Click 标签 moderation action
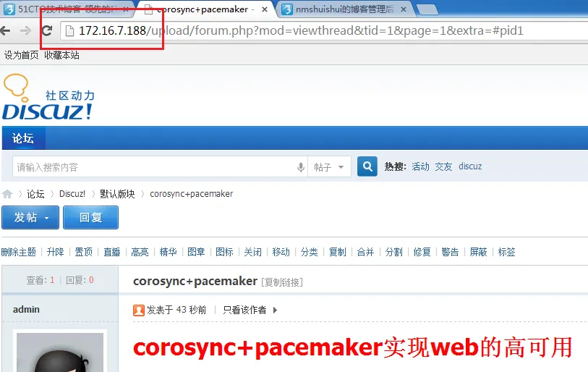The image size is (588, 372). [506, 252]
